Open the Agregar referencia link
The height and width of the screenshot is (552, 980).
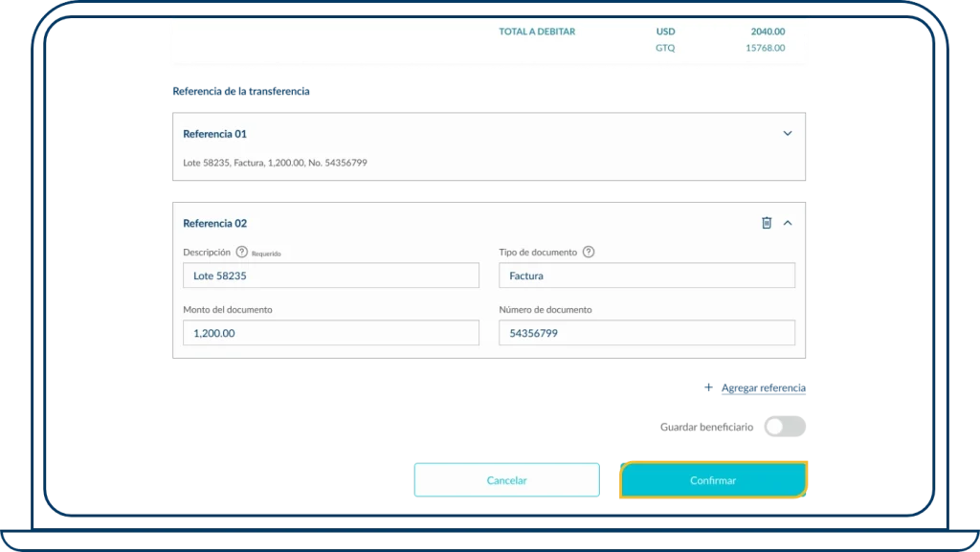click(x=765, y=389)
